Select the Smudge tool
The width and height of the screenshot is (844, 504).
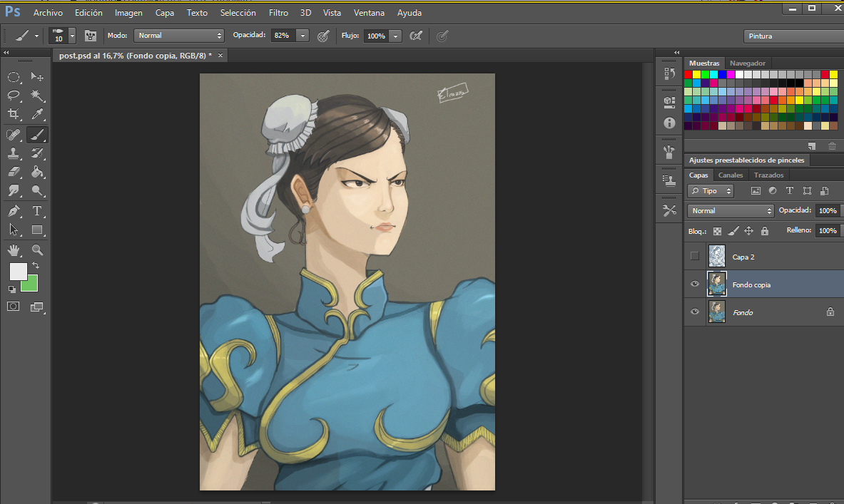pyautogui.click(x=14, y=190)
